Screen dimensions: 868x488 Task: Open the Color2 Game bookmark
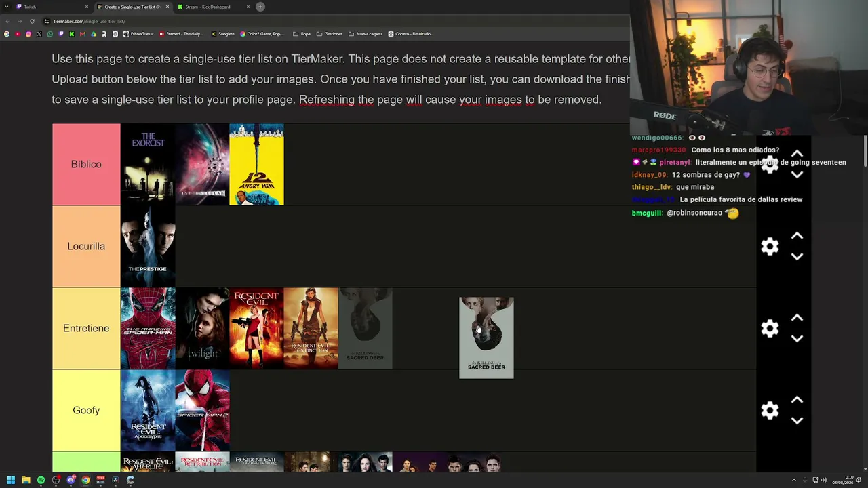tap(263, 34)
